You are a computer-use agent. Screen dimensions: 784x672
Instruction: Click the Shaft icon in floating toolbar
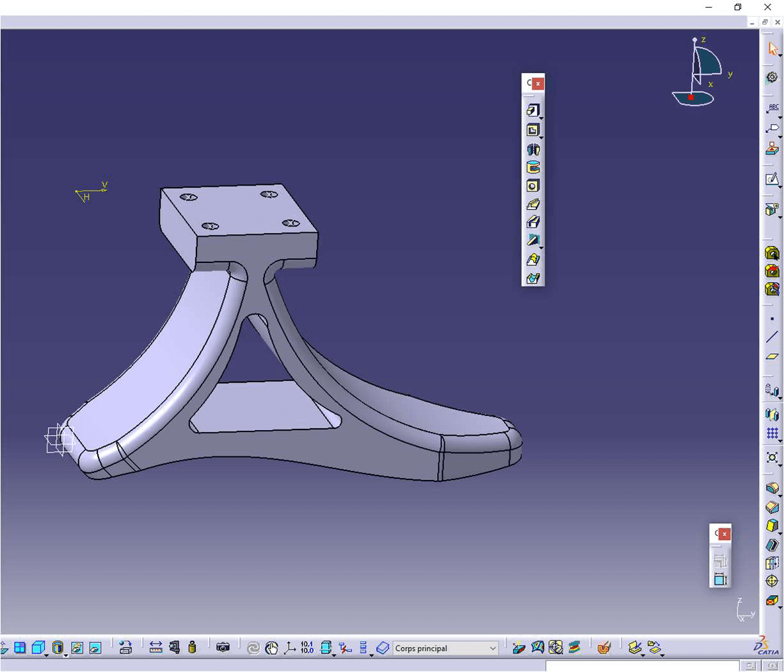[x=533, y=149]
